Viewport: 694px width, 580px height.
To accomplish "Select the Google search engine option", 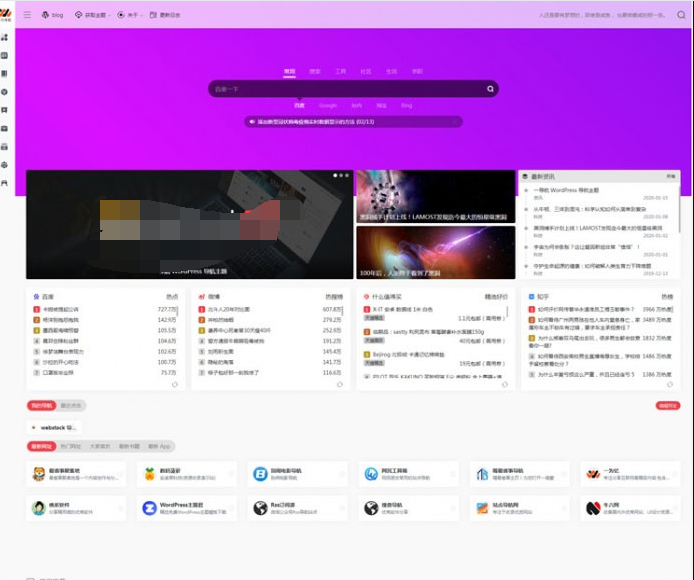I will 328,105.
